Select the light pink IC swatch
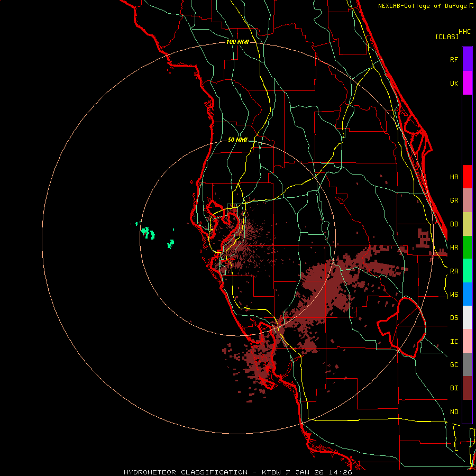 click(467, 341)
